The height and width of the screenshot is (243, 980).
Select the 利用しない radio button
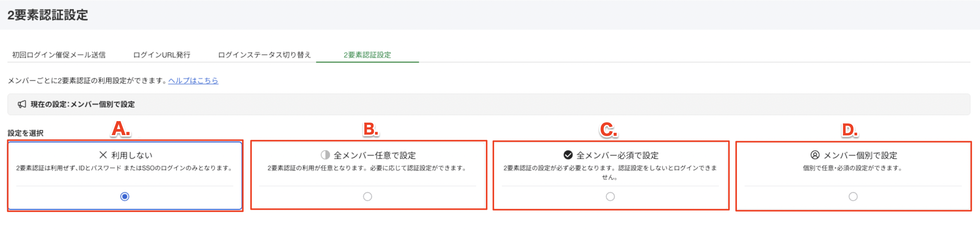pyautogui.click(x=124, y=197)
